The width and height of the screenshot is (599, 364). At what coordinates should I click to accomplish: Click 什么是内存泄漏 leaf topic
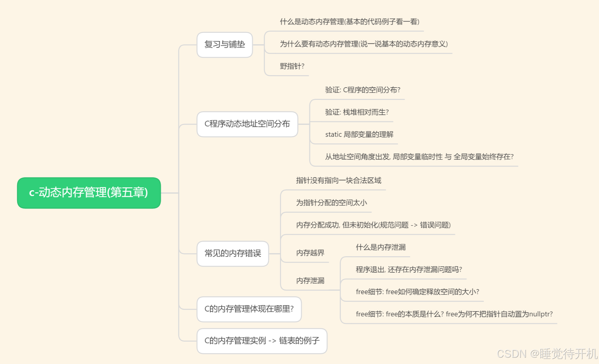coord(380,247)
